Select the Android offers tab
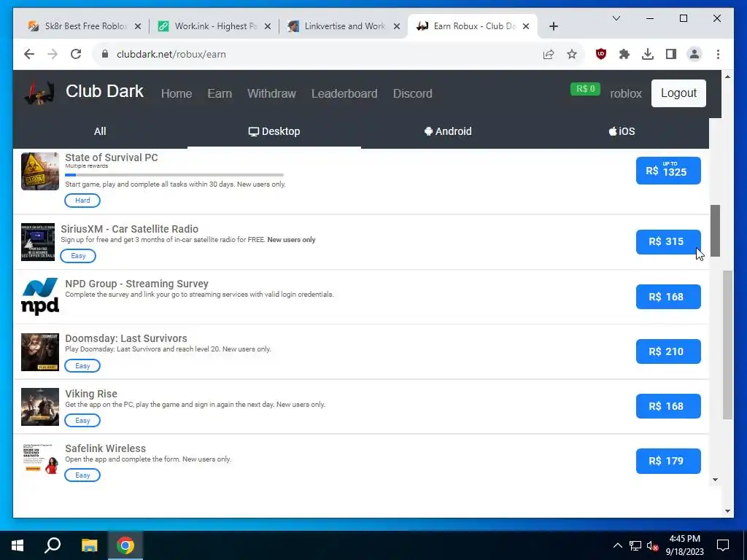747x560 pixels. 448,131
